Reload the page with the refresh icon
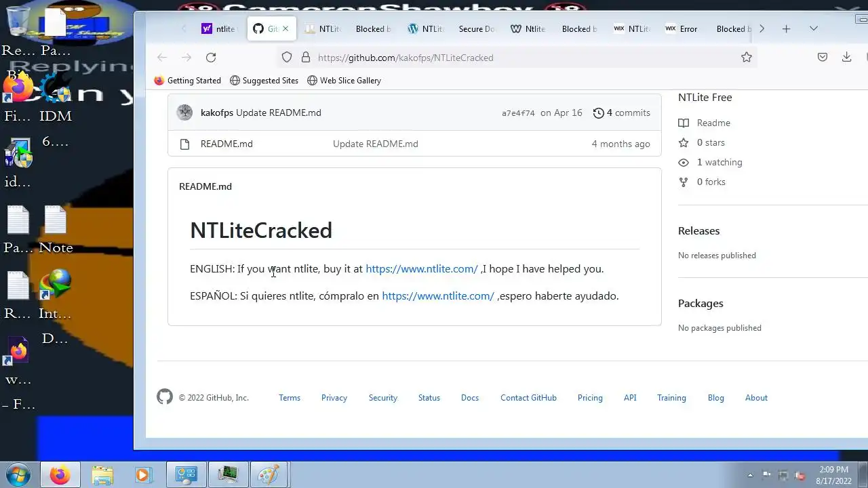 (211, 58)
